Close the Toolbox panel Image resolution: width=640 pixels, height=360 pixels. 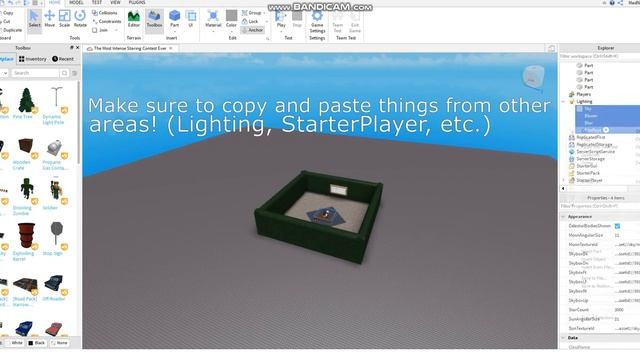pos(78,48)
